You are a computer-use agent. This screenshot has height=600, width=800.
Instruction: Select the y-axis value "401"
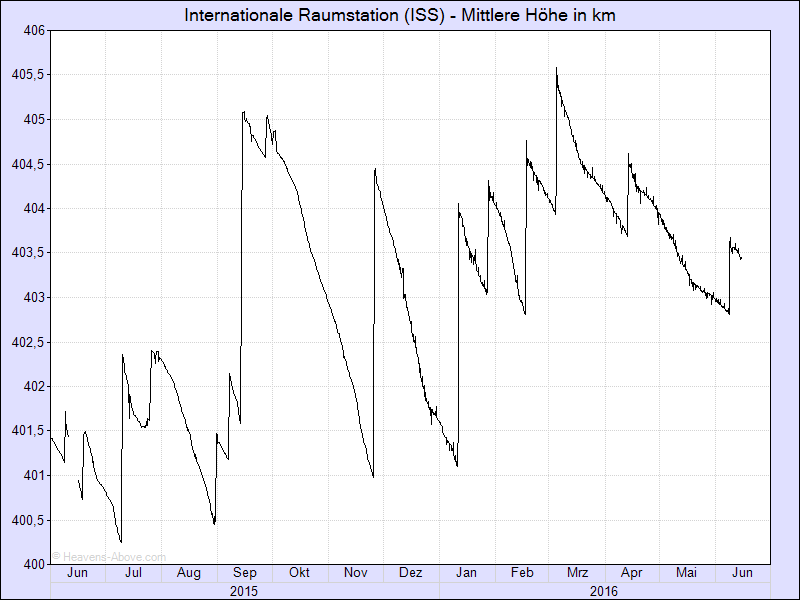coord(34,476)
